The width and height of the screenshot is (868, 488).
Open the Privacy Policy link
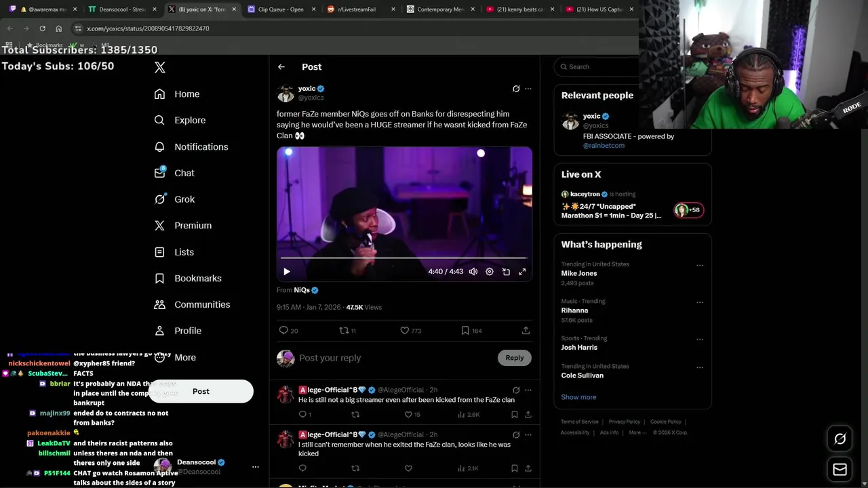(x=624, y=422)
